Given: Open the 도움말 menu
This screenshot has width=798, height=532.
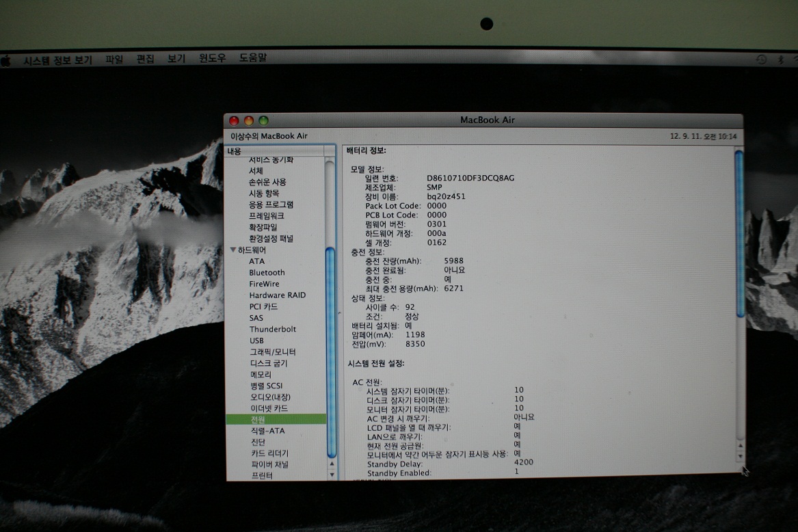Looking at the screenshot, I should point(253,59).
